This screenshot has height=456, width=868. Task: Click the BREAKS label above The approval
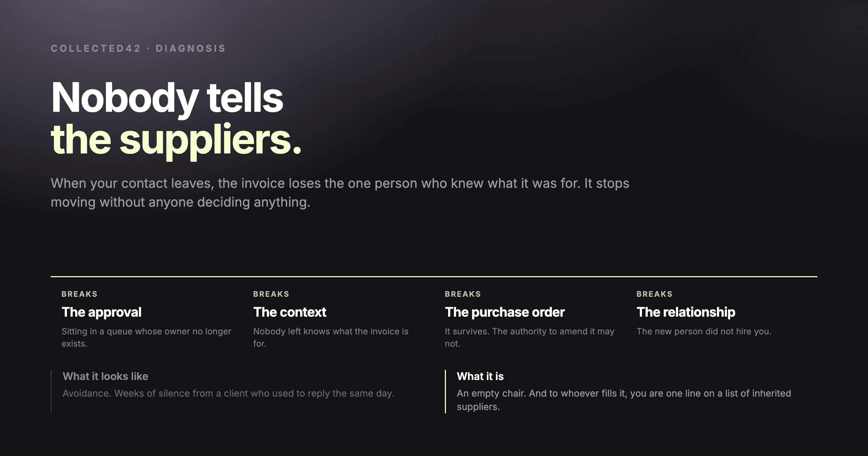pyautogui.click(x=80, y=294)
